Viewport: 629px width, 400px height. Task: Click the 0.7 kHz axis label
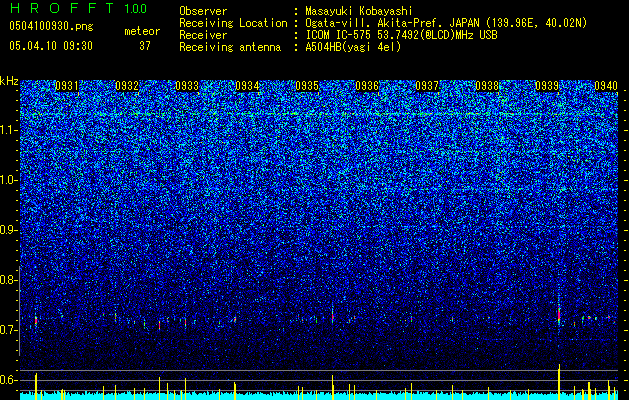click(8, 330)
